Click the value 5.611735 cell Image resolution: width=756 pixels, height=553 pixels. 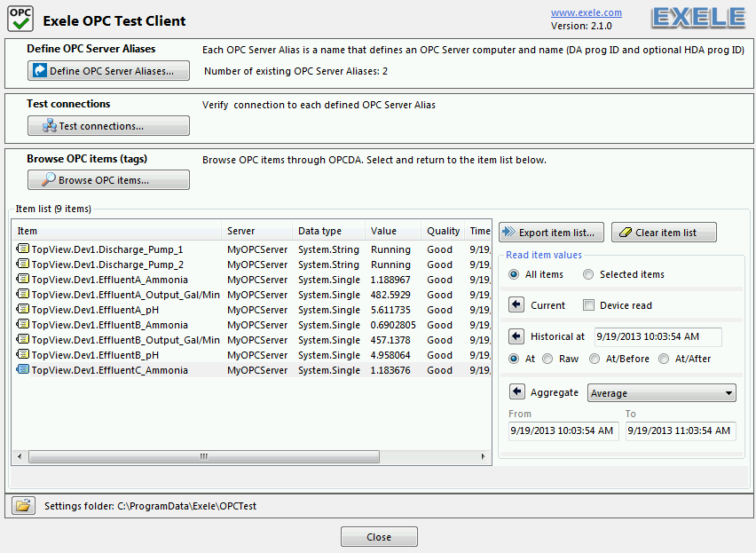pos(390,310)
